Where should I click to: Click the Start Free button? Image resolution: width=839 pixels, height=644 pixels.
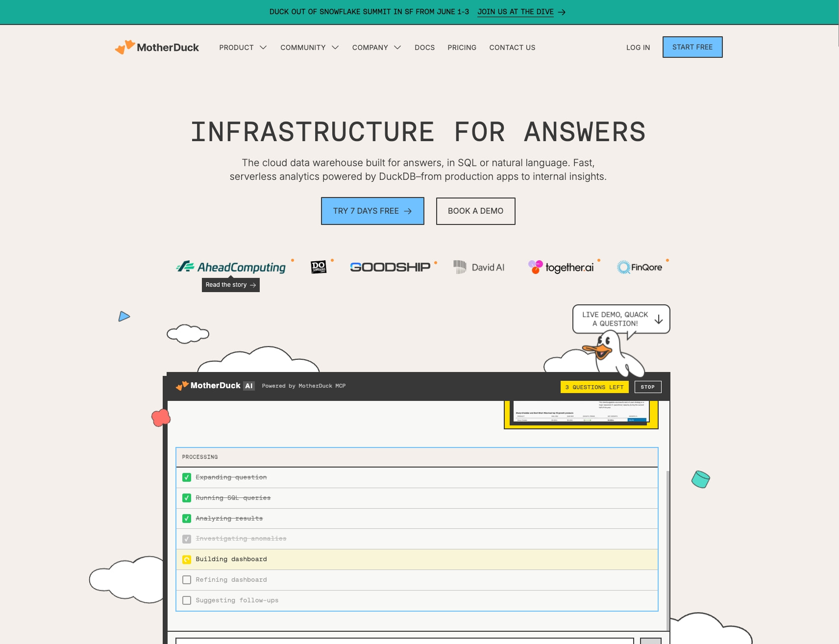coord(692,47)
